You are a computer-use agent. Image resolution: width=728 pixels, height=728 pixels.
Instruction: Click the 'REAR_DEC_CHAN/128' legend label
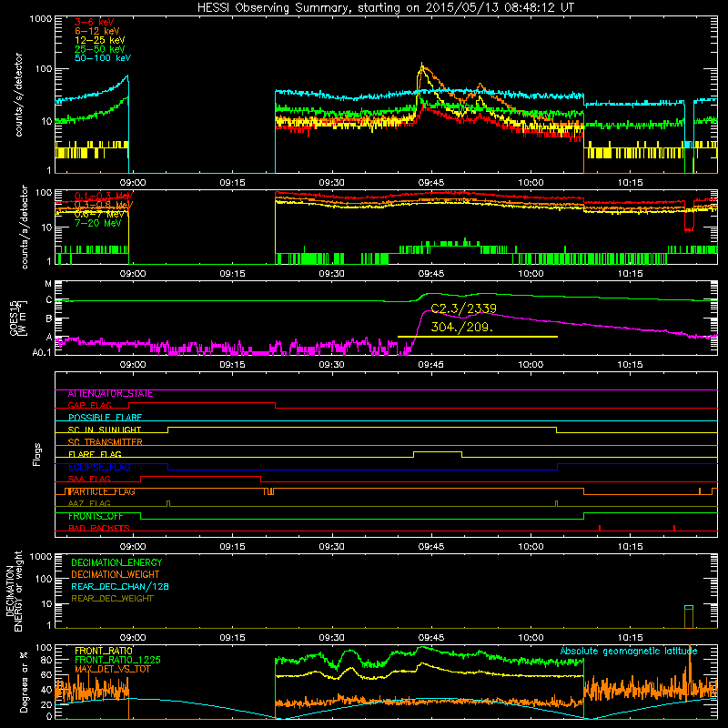[120, 586]
